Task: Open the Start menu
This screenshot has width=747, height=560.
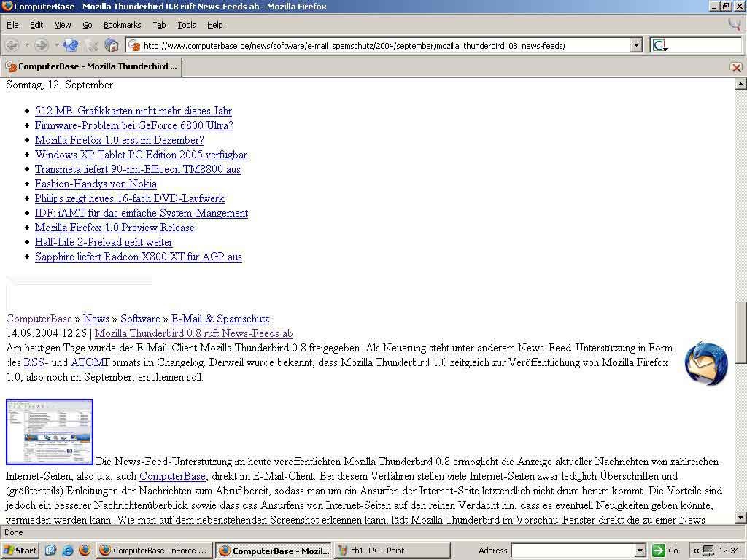Action: coord(20,551)
